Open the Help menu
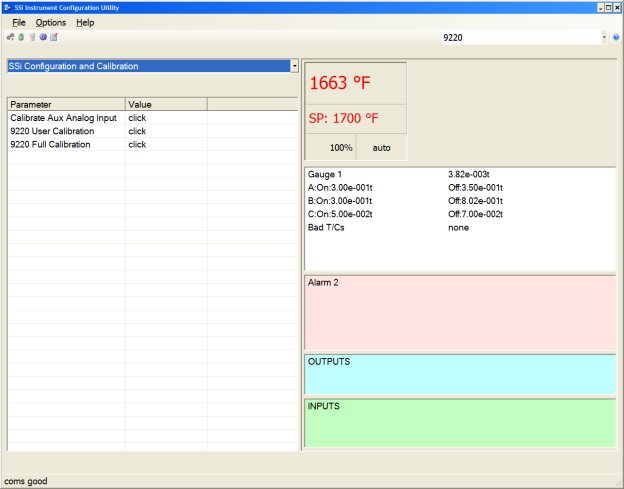The height and width of the screenshot is (489, 624). 85,22
